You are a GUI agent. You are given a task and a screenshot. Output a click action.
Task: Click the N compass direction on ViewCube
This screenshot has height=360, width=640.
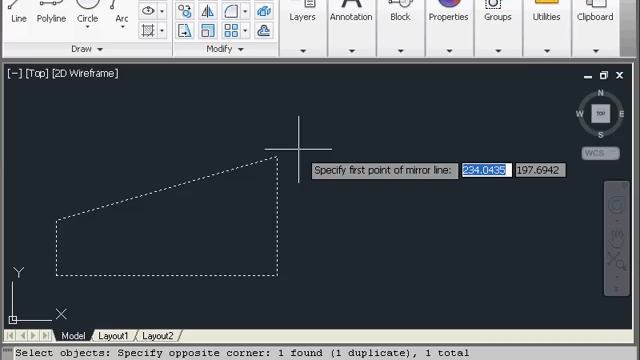pos(600,93)
